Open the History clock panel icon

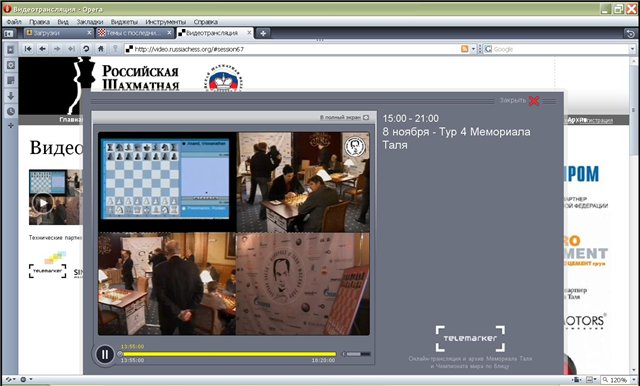pyautogui.click(x=11, y=111)
